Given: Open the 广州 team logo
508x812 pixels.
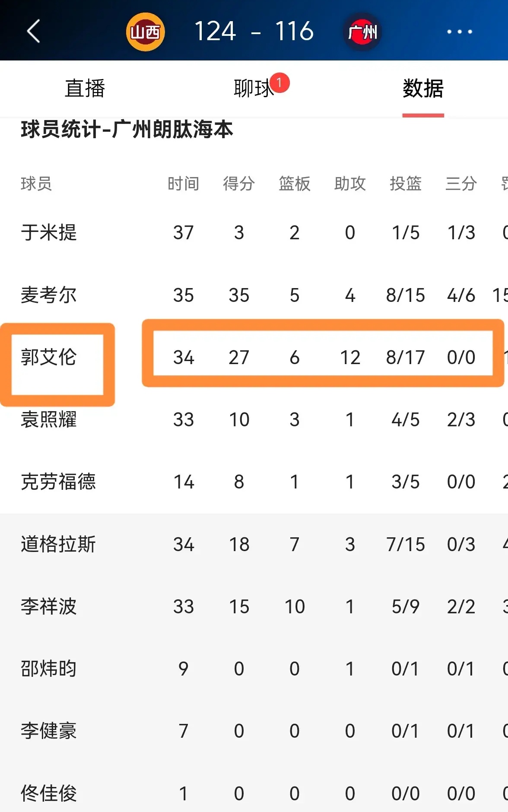Looking at the screenshot, I should pos(363,32).
